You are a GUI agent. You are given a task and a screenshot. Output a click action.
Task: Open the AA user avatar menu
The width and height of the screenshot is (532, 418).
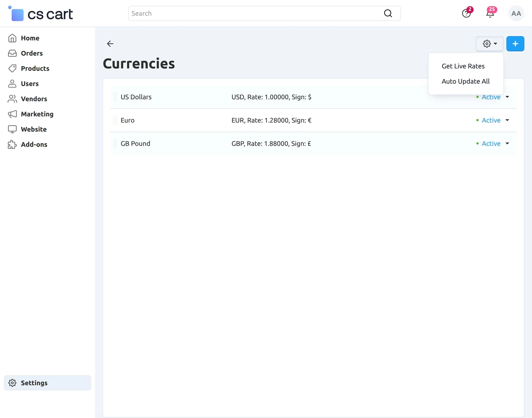[516, 14]
